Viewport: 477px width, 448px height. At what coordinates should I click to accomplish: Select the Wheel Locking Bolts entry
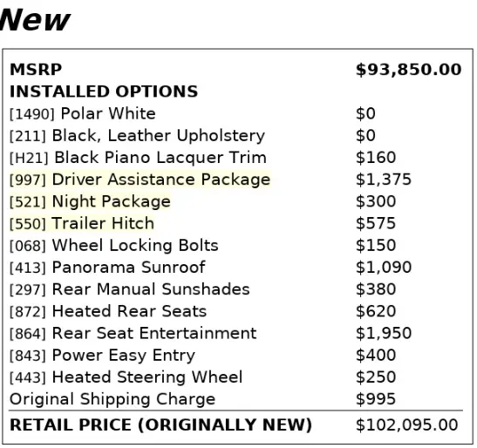(x=114, y=246)
